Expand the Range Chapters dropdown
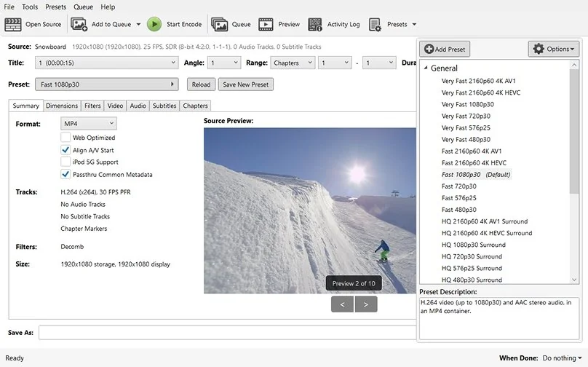This screenshot has height=367, width=588. point(292,63)
